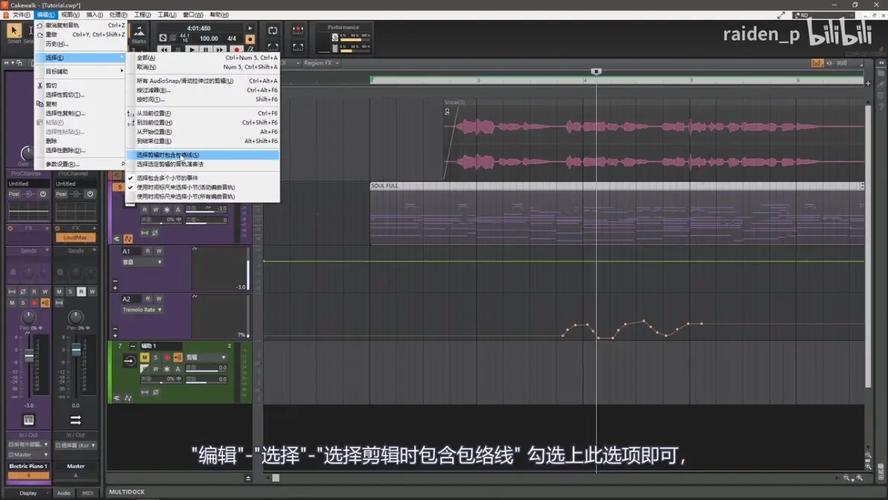888x500 pixels.
Task: Check 使用时间标尺来选择小节(所有编辑音轨)
Action: 203,196
